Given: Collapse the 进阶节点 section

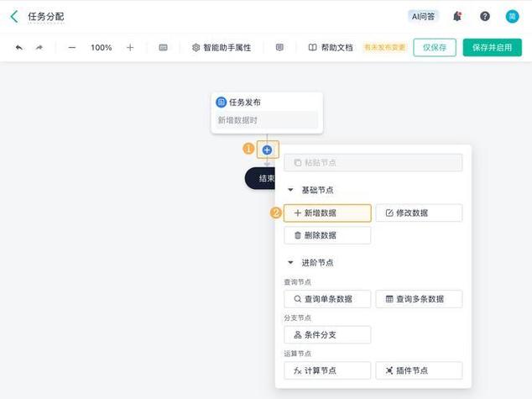Looking at the screenshot, I should [290, 262].
